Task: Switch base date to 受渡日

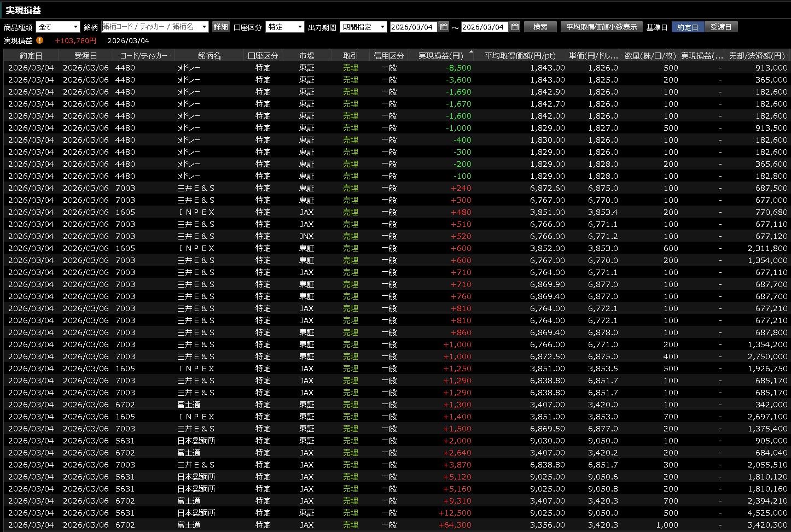Action: pyautogui.click(x=720, y=27)
